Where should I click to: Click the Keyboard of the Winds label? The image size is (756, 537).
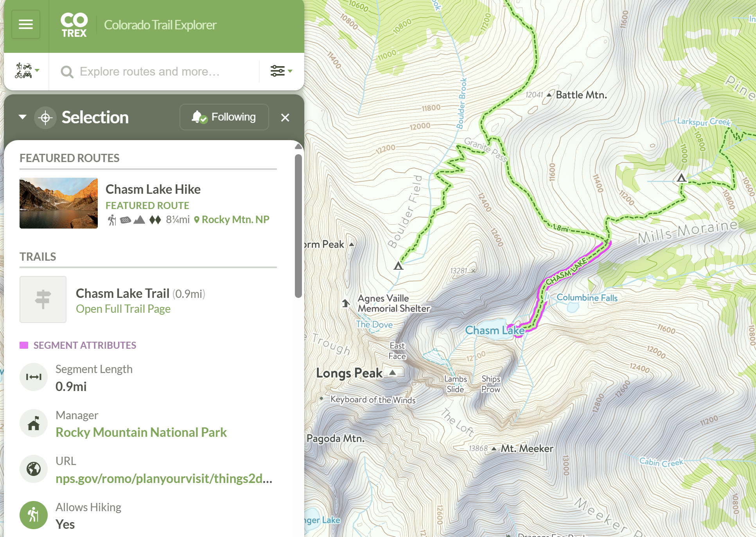pos(373,400)
